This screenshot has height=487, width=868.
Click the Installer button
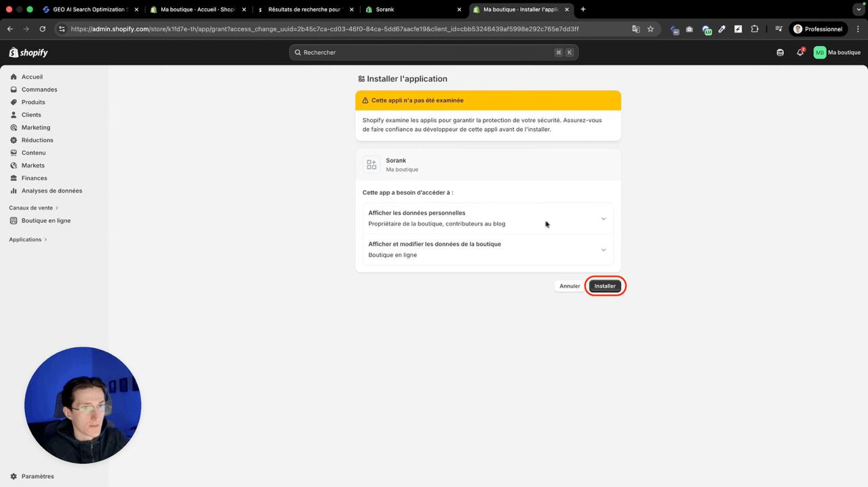click(x=604, y=286)
